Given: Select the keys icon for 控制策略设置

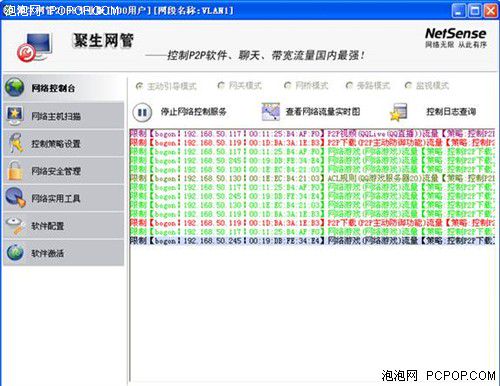Looking at the screenshot, I should 15,143.
